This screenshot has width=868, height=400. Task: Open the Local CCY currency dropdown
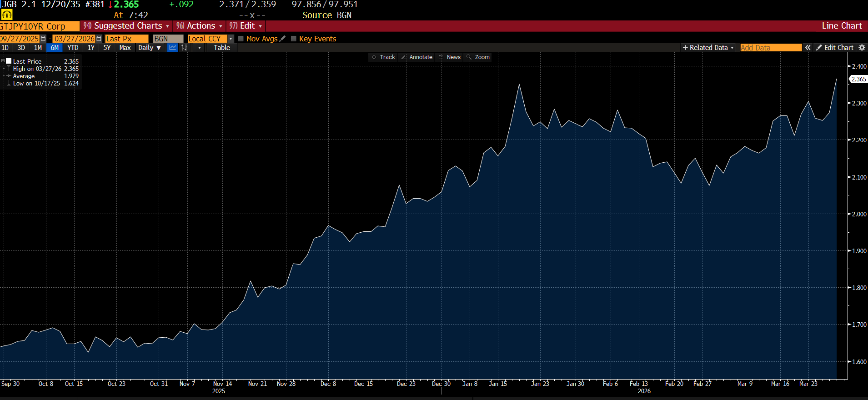tap(231, 39)
